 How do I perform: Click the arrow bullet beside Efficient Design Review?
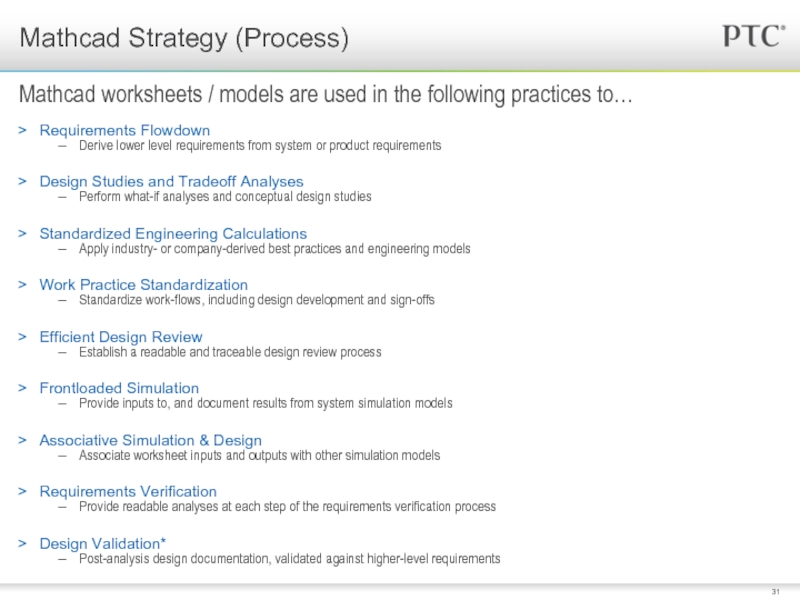(x=22, y=337)
